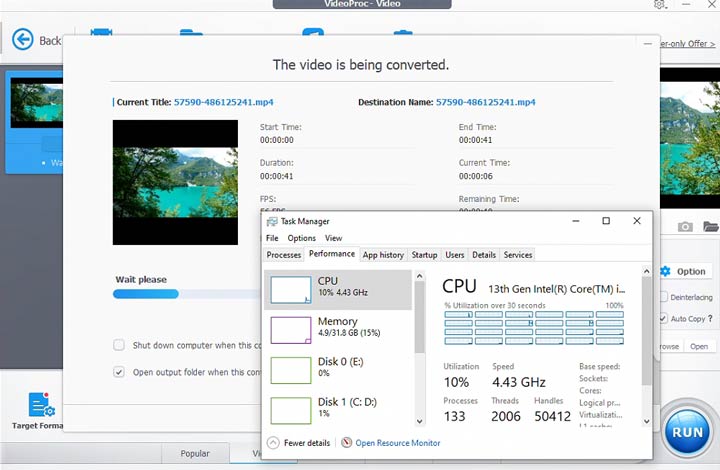The width and height of the screenshot is (720, 470).
Task: Toggle the Deinterlacing checkbox
Action: (664, 297)
